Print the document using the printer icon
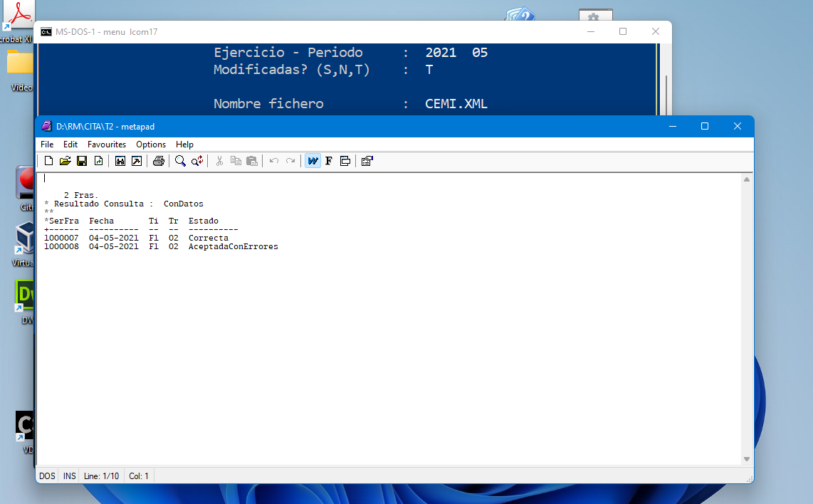Screen dimensions: 813x504 click(x=158, y=161)
